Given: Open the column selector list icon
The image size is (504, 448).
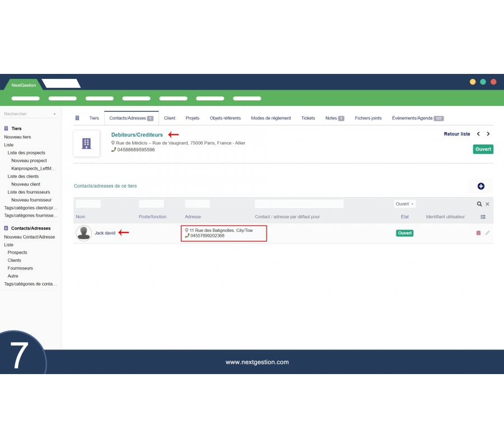Looking at the screenshot, I should coord(483,217).
